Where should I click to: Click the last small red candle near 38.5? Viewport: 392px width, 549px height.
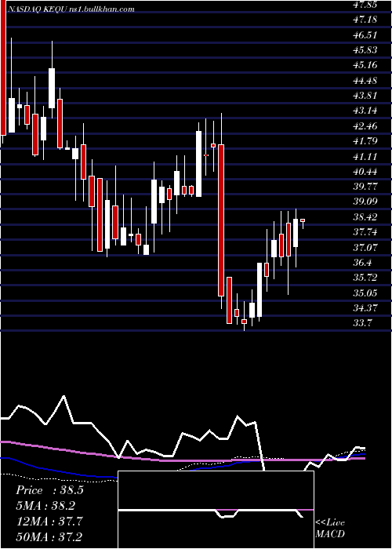click(303, 220)
